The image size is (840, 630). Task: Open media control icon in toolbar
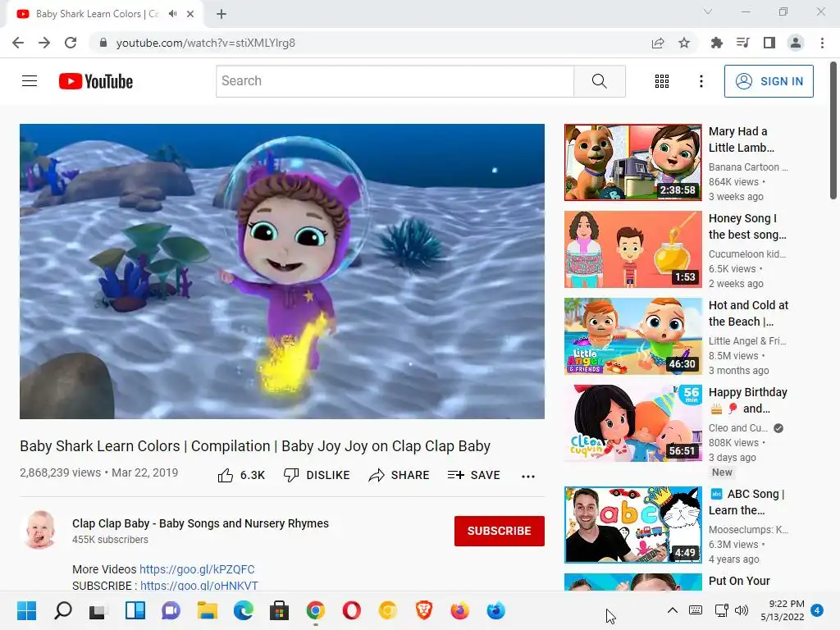(x=742, y=43)
